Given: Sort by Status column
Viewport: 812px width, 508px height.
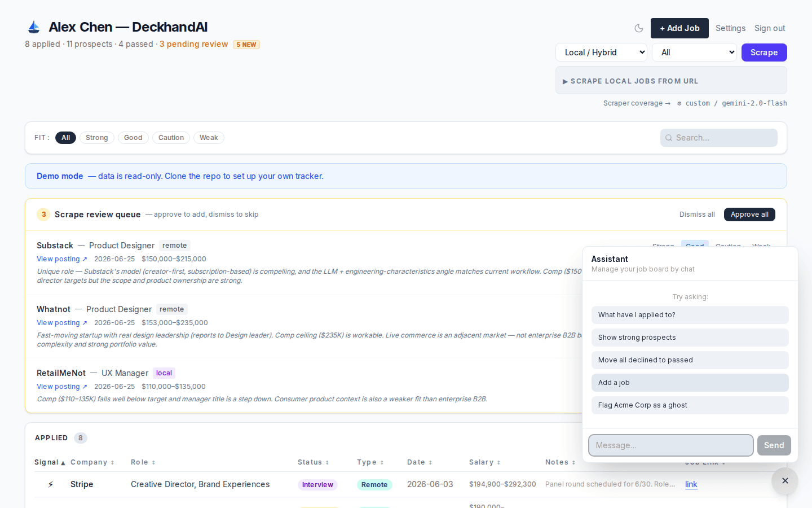Looking at the screenshot, I should [314, 462].
